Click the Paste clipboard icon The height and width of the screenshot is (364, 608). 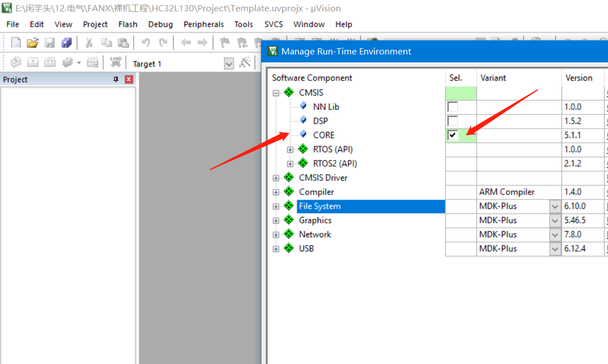123,43
